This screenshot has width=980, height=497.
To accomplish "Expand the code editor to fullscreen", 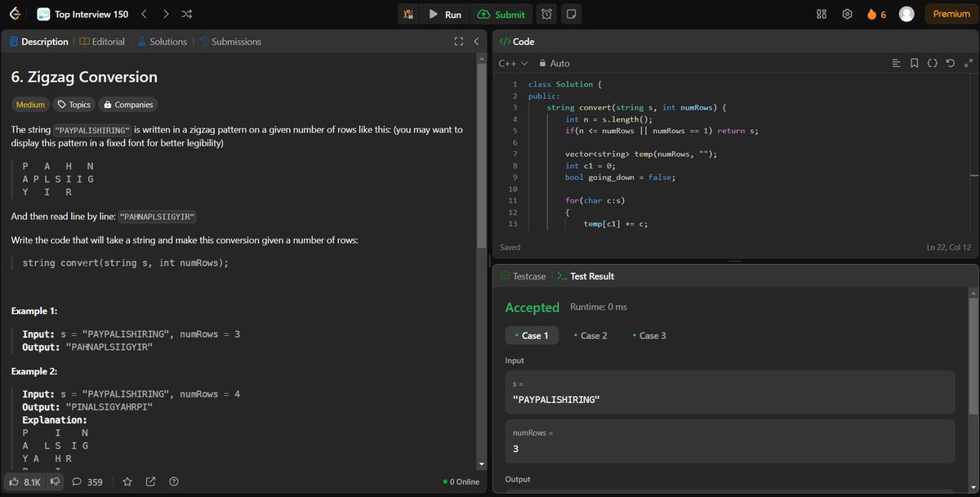I will click(969, 62).
